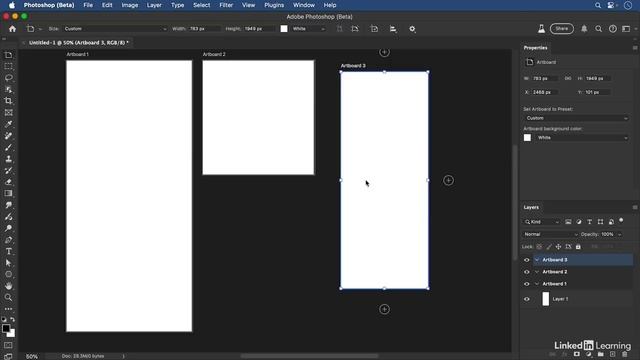Make the artboard landscape in options bar

click(x=355, y=29)
